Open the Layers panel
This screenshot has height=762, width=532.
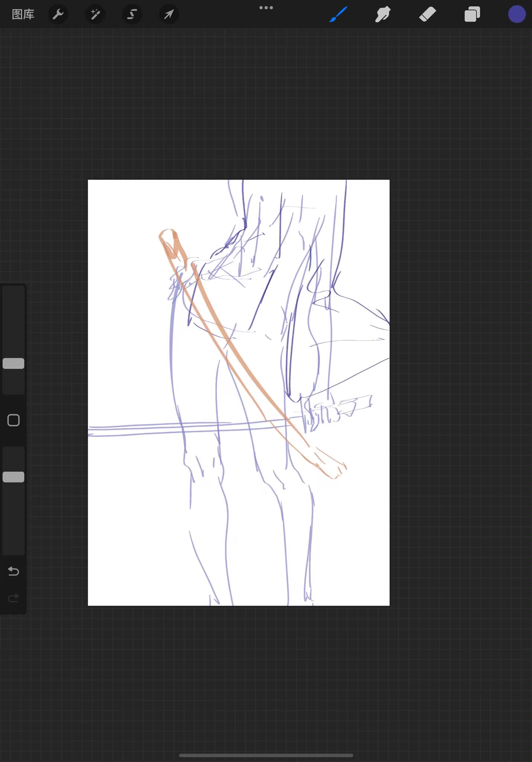(472, 15)
